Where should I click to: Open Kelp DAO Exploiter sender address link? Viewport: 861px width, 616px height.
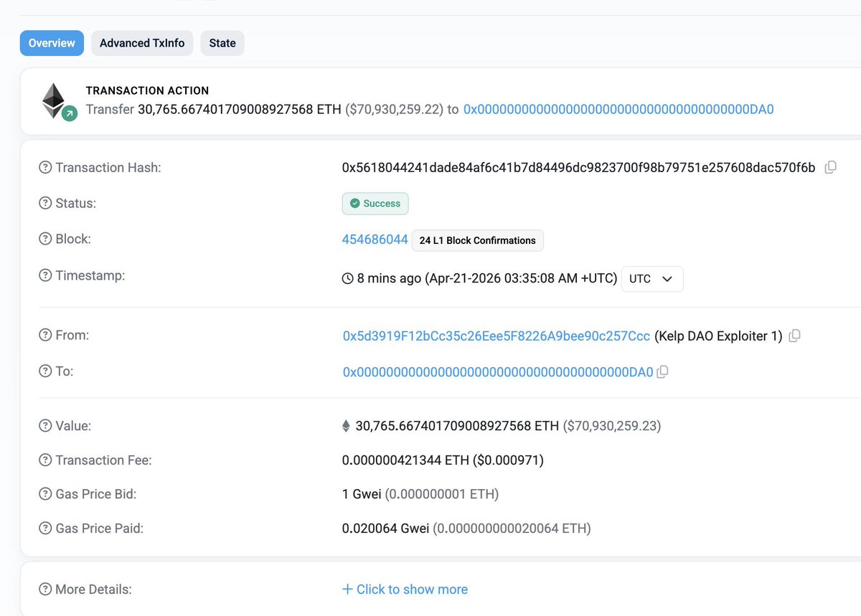(496, 336)
